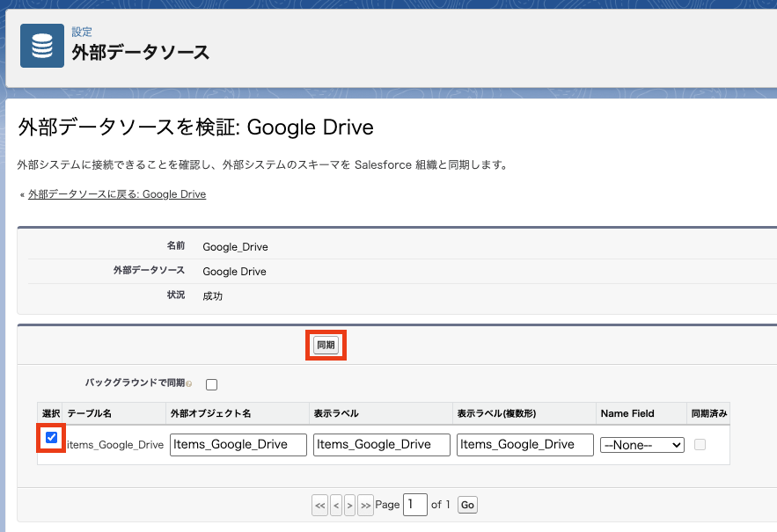Screen dimensions: 777x532
Task: Click the 同期済み checkbox in the table row
Action: click(700, 445)
